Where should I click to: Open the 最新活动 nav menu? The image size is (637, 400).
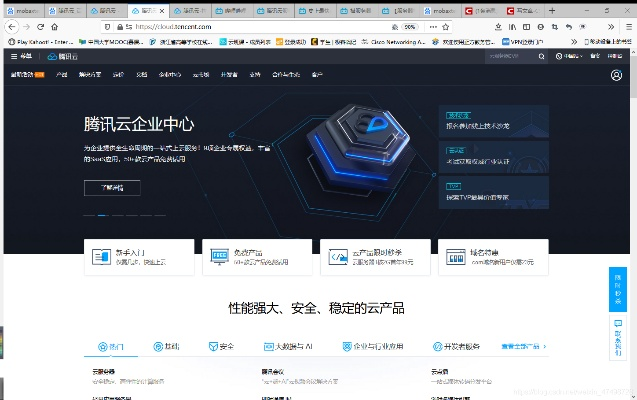click(27, 75)
